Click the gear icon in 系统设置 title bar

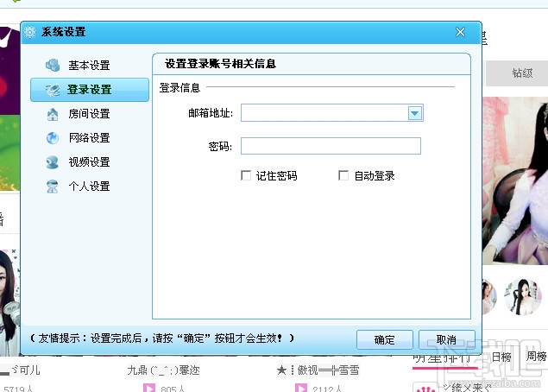[30, 32]
